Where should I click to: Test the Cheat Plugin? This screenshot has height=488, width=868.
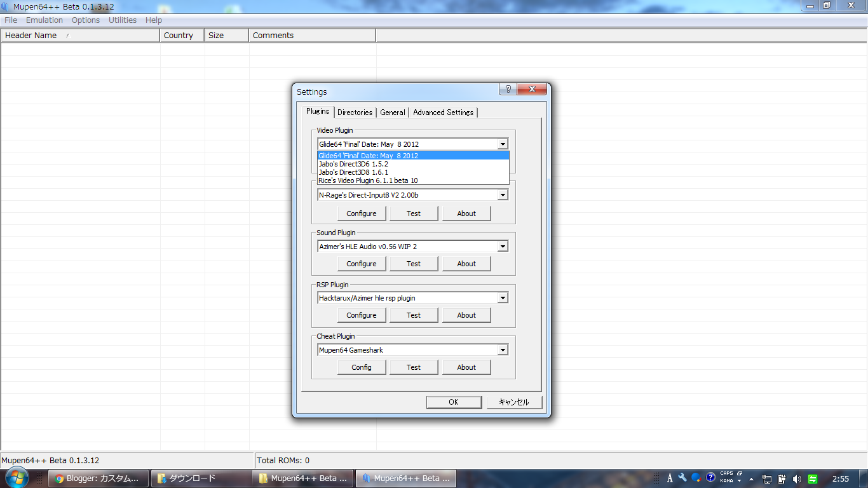pyautogui.click(x=414, y=367)
